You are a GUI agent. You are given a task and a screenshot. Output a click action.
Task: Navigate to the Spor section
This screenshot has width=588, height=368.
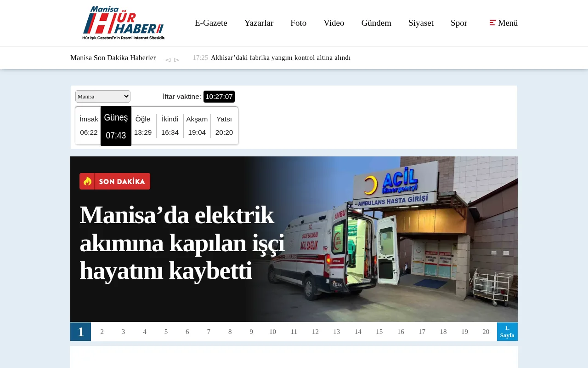[458, 23]
